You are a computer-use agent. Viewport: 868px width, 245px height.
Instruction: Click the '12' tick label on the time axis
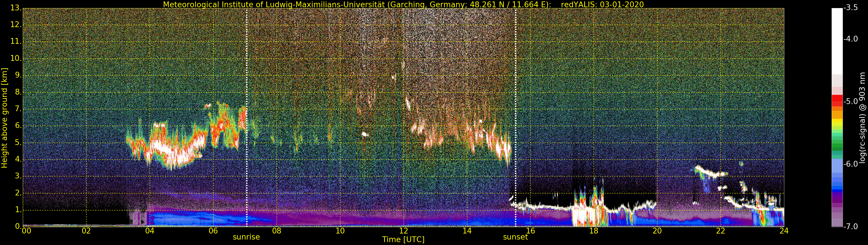pyautogui.click(x=403, y=231)
